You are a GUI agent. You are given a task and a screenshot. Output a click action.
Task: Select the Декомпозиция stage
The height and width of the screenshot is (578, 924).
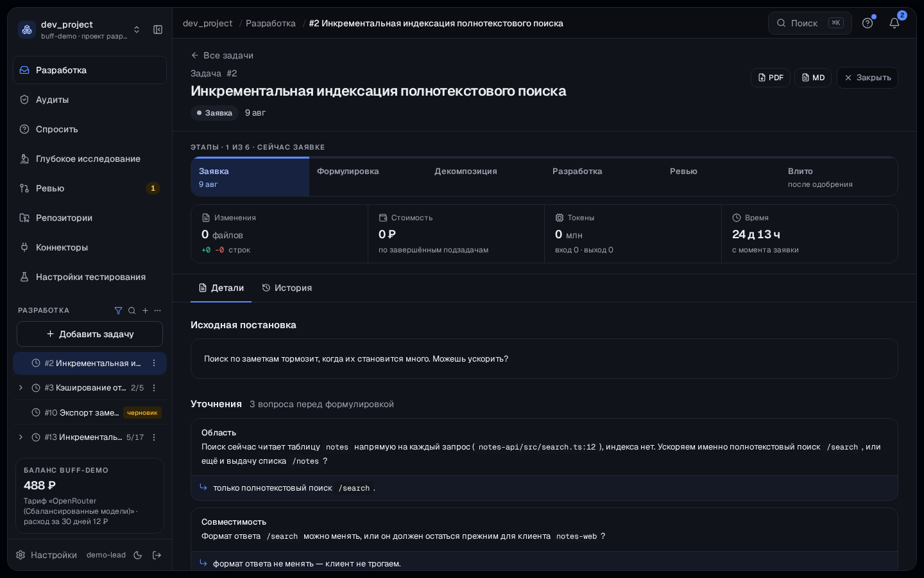click(x=486, y=177)
